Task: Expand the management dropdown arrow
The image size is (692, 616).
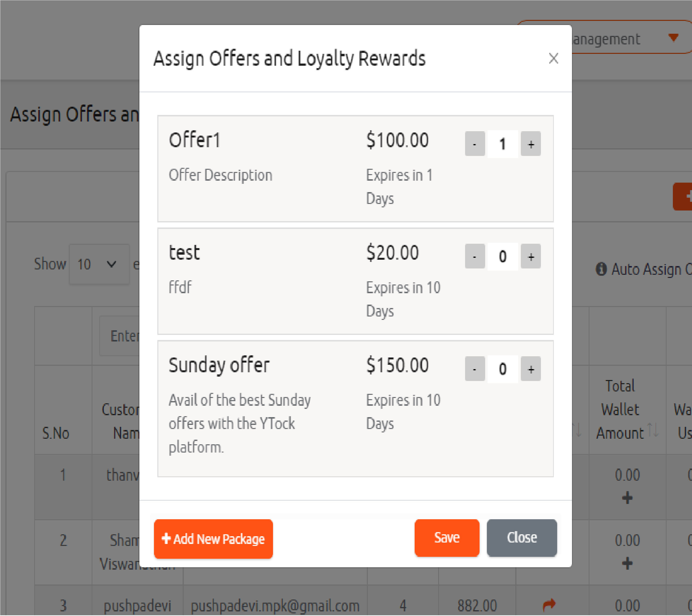Action: coord(673,38)
